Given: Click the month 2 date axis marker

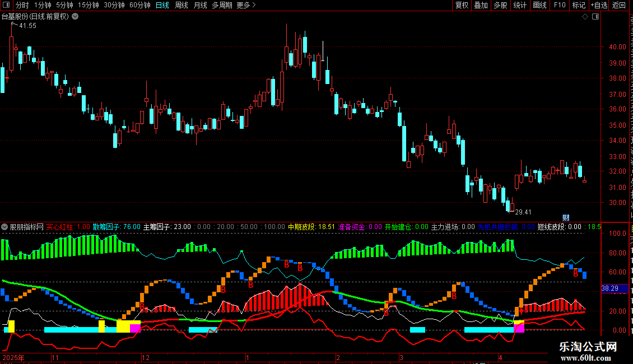Looking at the screenshot, I should pos(338,357).
